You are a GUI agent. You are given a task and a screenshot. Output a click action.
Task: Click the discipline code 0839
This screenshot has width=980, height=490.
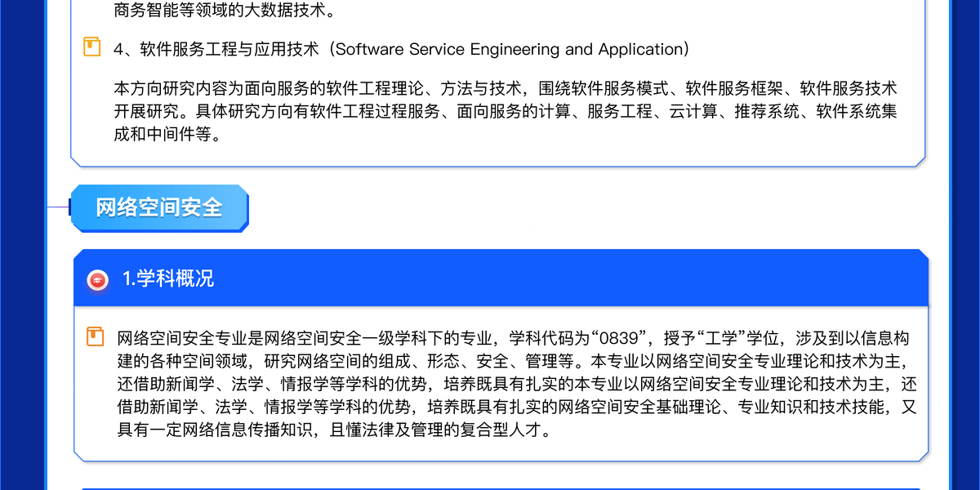(x=617, y=338)
